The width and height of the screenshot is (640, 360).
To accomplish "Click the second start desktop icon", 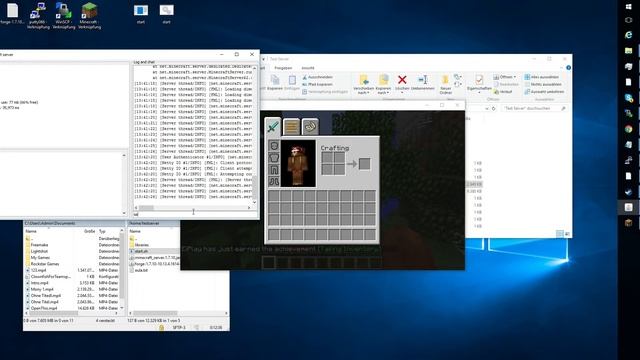I will [167, 13].
